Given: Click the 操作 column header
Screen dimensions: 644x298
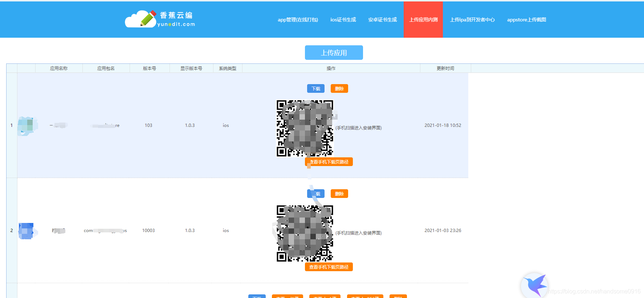Looking at the screenshot, I should click(331, 68).
